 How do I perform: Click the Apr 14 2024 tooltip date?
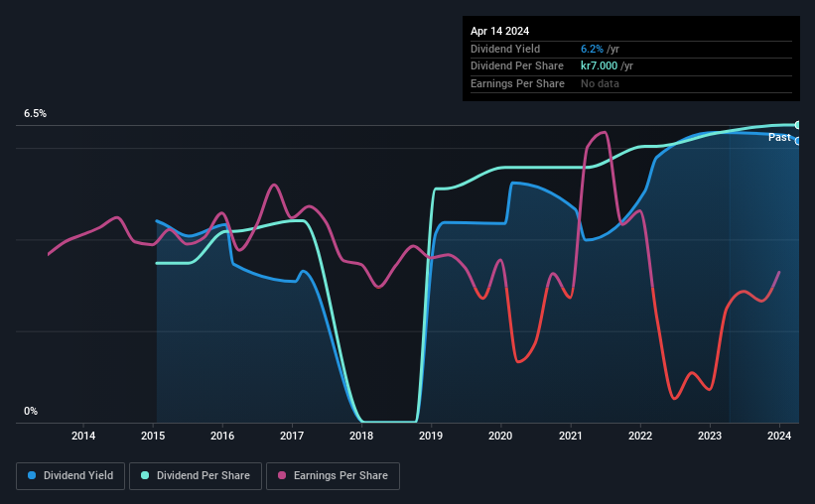click(x=499, y=31)
